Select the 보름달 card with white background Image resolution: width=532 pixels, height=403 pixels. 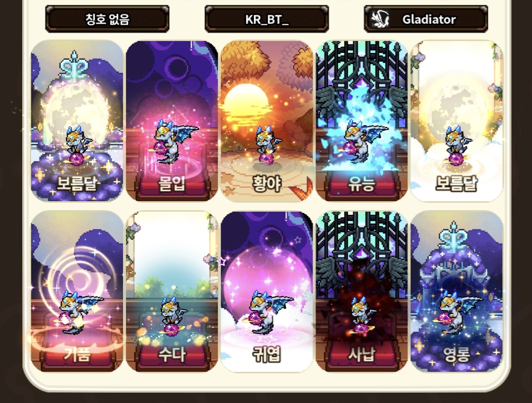[x=457, y=121]
